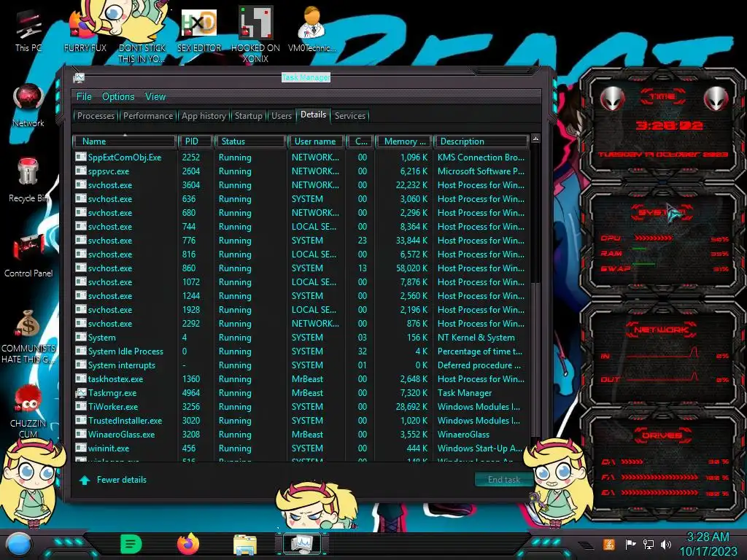The height and width of the screenshot is (560, 747).
Task: Open the CHUZZIN CUM desktop shortcut
Action: (28, 411)
